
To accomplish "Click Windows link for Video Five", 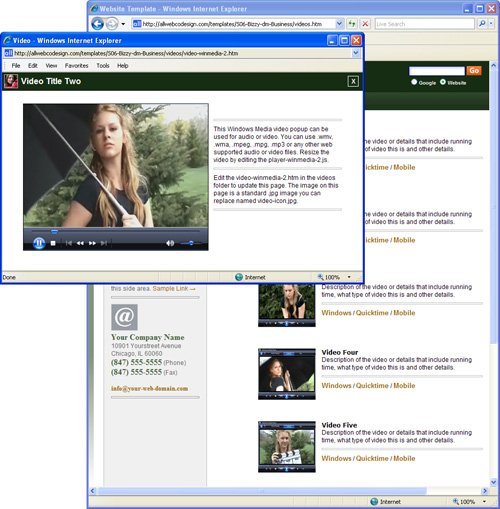I will click(x=336, y=458).
